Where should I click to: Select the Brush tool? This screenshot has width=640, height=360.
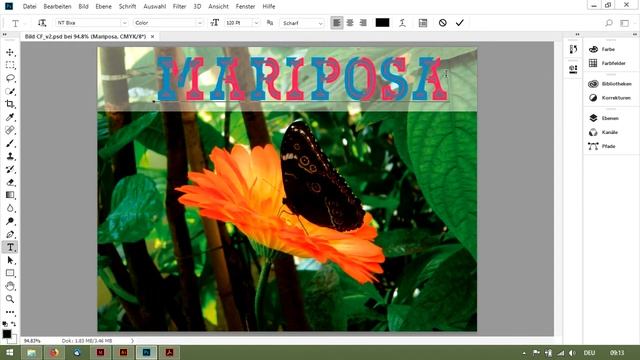10,143
